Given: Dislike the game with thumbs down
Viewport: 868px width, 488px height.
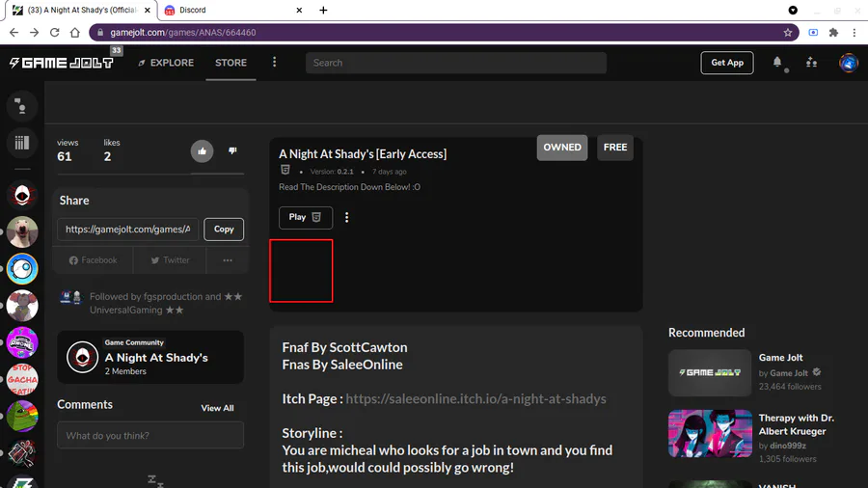Looking at the screenshot, I should pyautogui.click(x=232, y=150).
